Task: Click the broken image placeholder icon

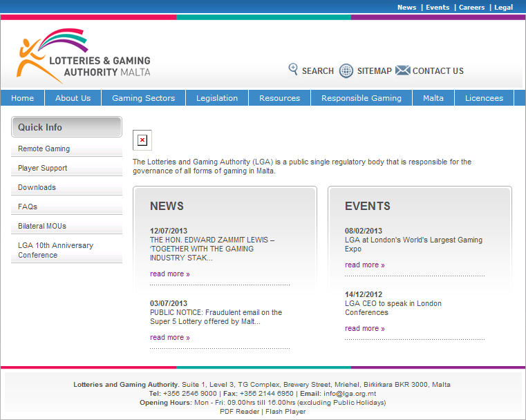Action: pyautogui.click(x=142, y=140)
